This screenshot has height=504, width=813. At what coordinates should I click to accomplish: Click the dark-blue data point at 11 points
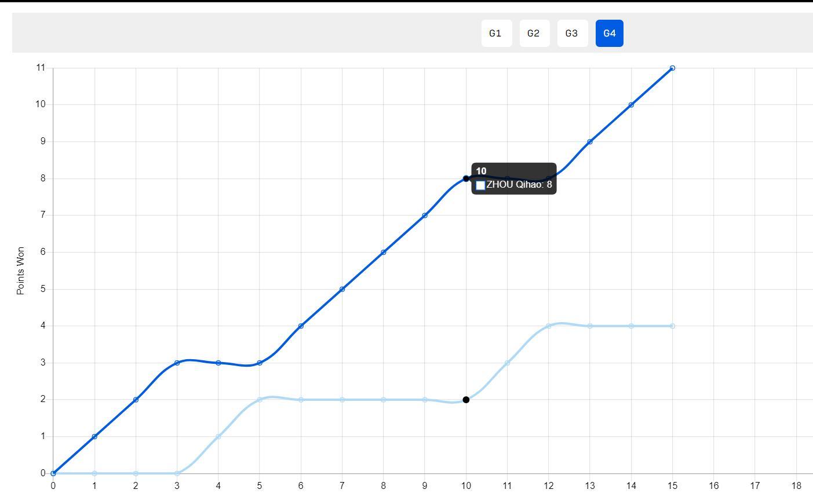click(x=672, y=68)
